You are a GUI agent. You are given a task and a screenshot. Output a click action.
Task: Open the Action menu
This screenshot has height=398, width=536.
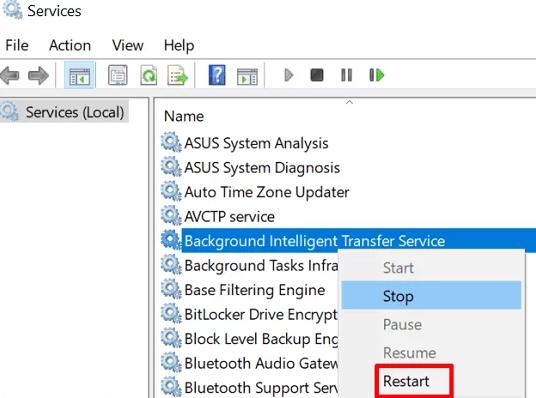pyautogui.click(x=70, y=45)
